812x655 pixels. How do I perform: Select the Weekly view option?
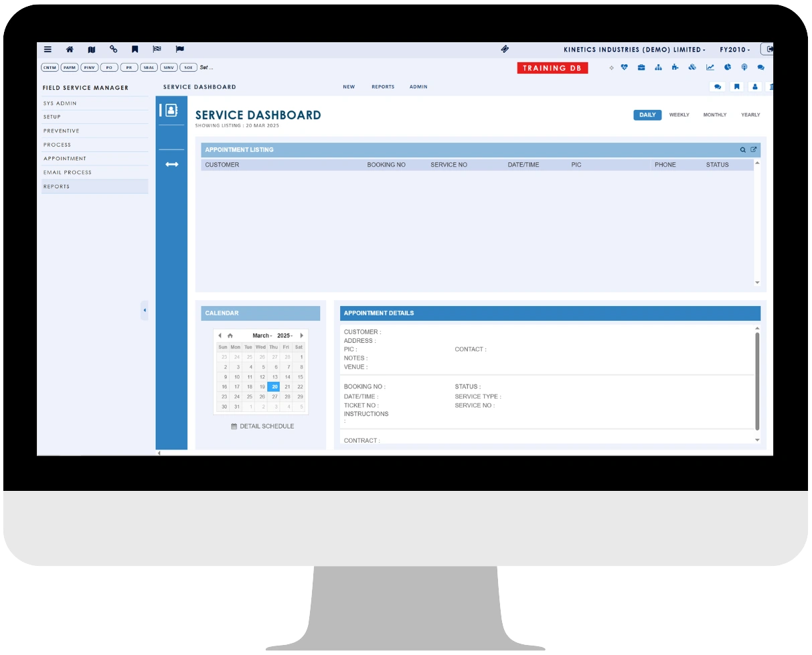(x=679, y=115)
